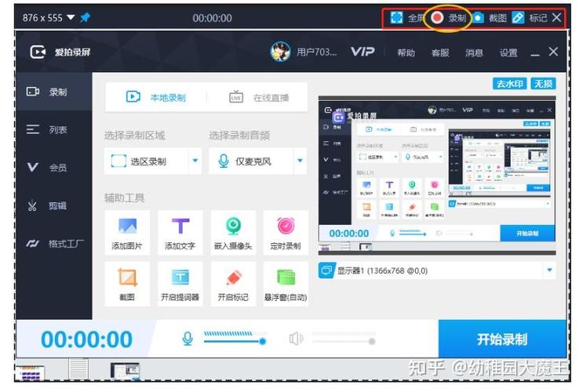The width and height of the screenshot is (583, 392).
Task: Select the 截图 crop tool tile
Action: pos(127,284)
